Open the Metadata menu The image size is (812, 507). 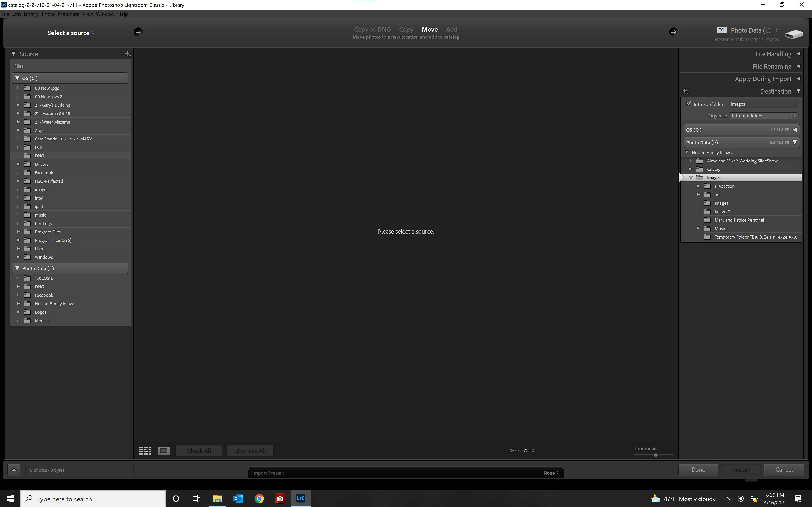pos(69,14)
